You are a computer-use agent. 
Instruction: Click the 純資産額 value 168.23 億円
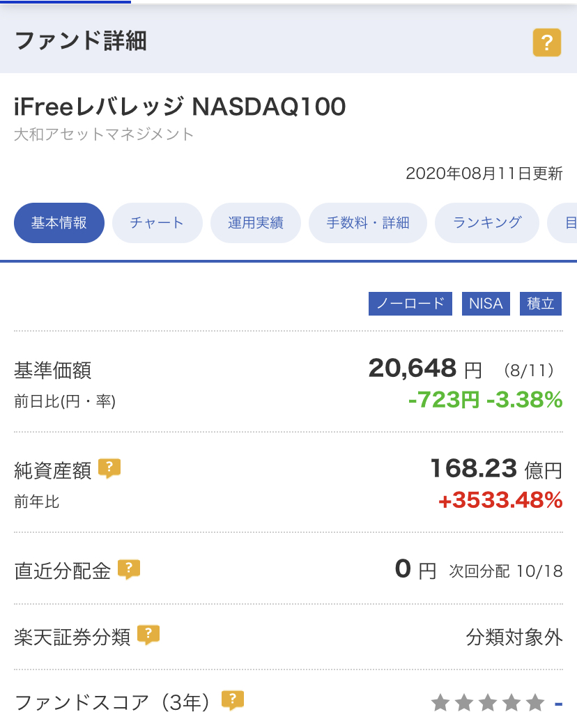(496, 469)
